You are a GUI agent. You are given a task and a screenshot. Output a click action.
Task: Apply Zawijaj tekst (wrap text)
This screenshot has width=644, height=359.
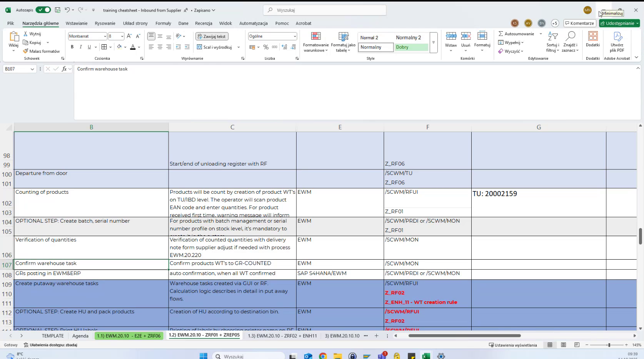tap(212, 36)
